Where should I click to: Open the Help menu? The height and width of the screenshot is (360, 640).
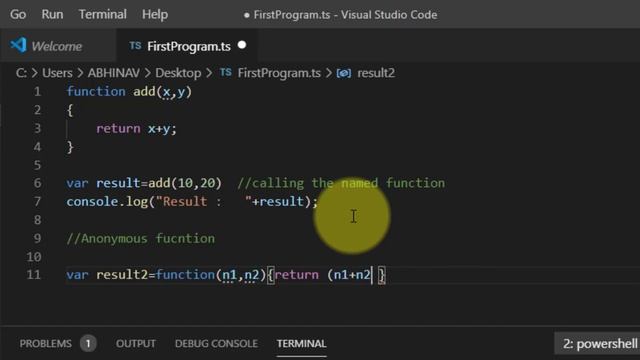coord(155,14)
